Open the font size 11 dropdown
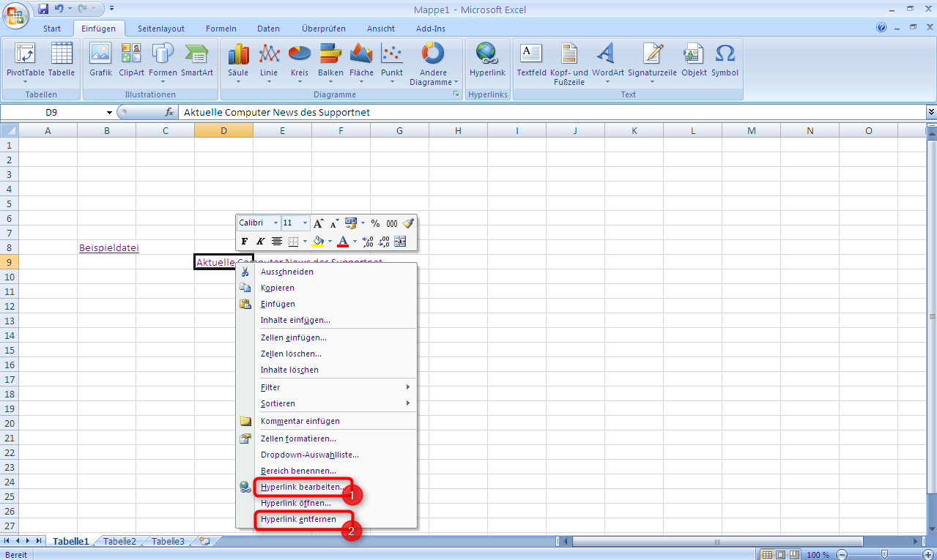The width and height of the screenshot is (937, 560). (307, 223)
